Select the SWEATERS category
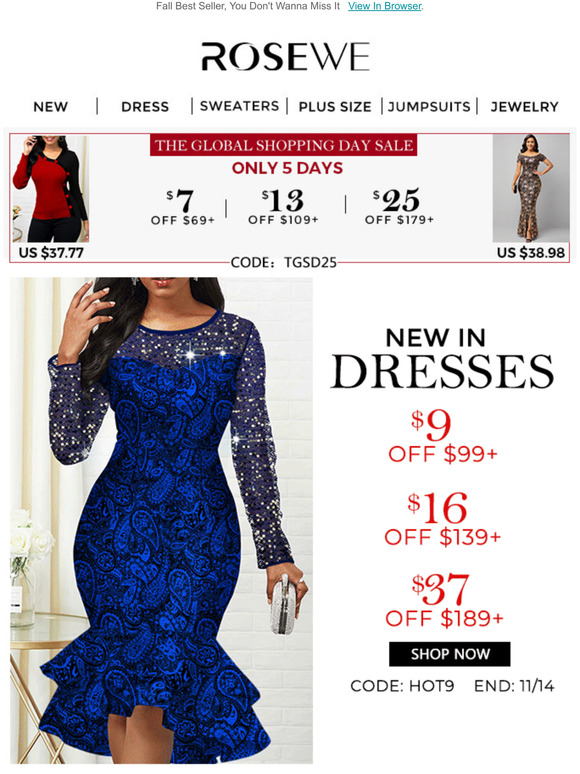The width and height of the screenshot is (580, 774). click(239, 106)
